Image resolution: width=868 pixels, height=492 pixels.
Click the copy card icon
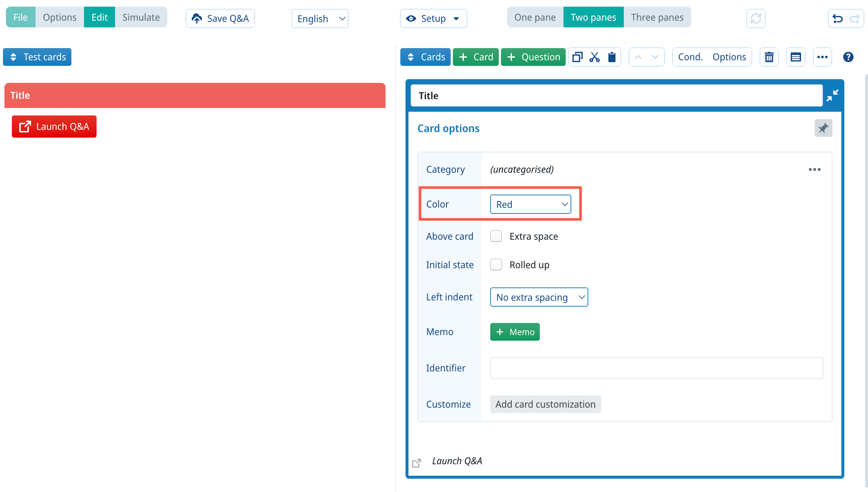click(x=577, y=57)
